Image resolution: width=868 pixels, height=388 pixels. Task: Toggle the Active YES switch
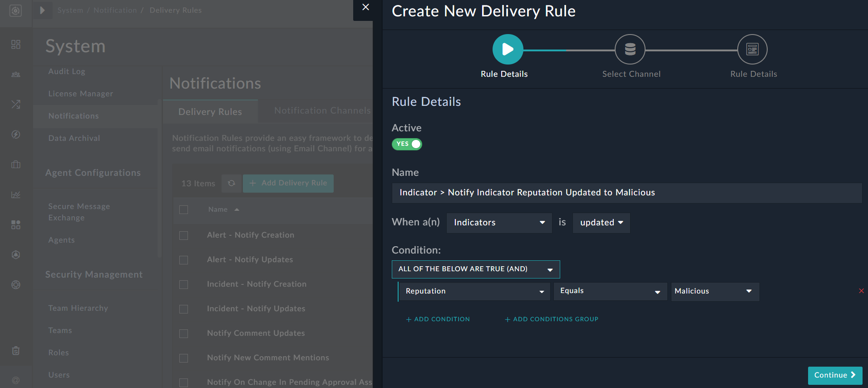407,144
